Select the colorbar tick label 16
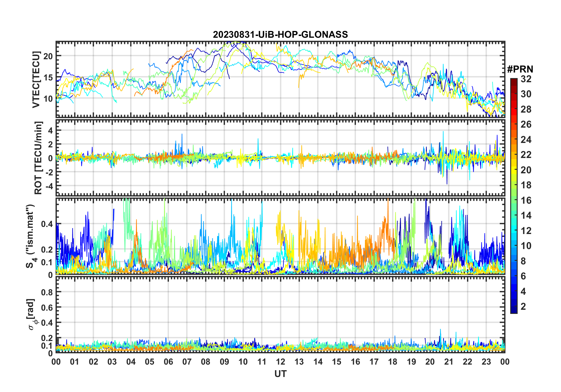561x392 pixels. (x=526, y=200)
